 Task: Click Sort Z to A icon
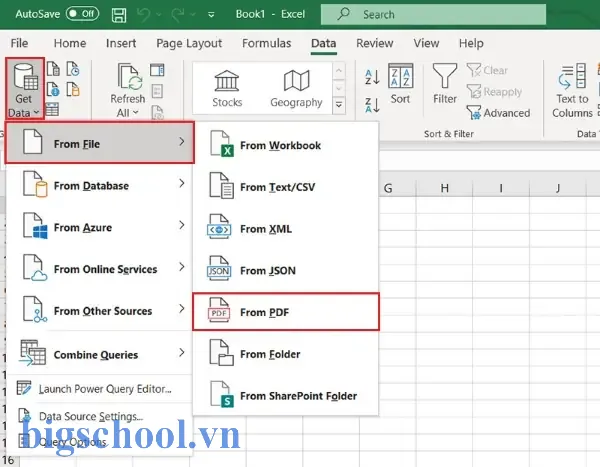372,105
